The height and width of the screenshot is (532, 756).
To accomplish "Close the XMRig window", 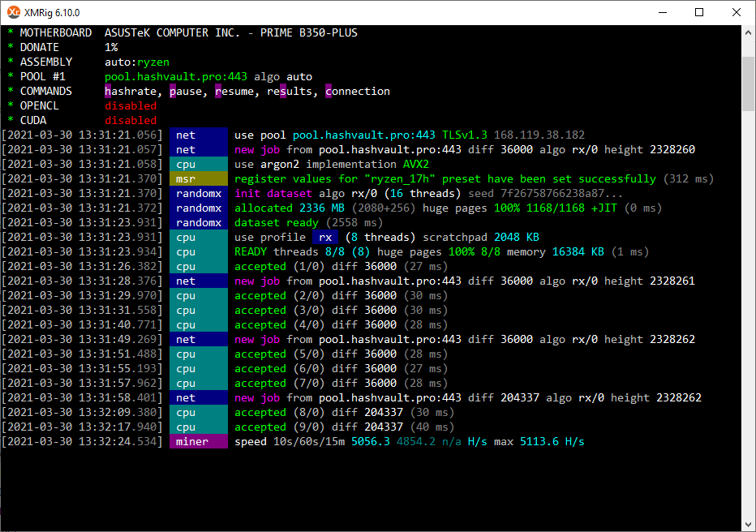I will point(737,12).
